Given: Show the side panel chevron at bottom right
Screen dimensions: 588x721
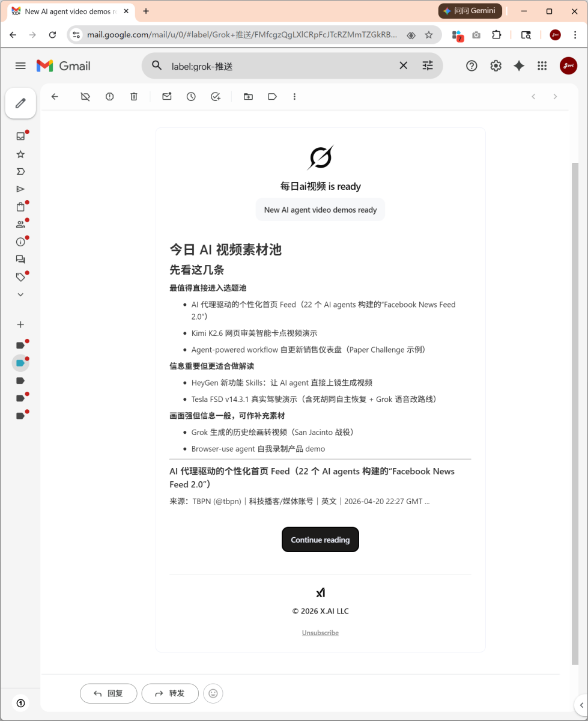Looking at the screenshot, I should click(x=581, y=705).
